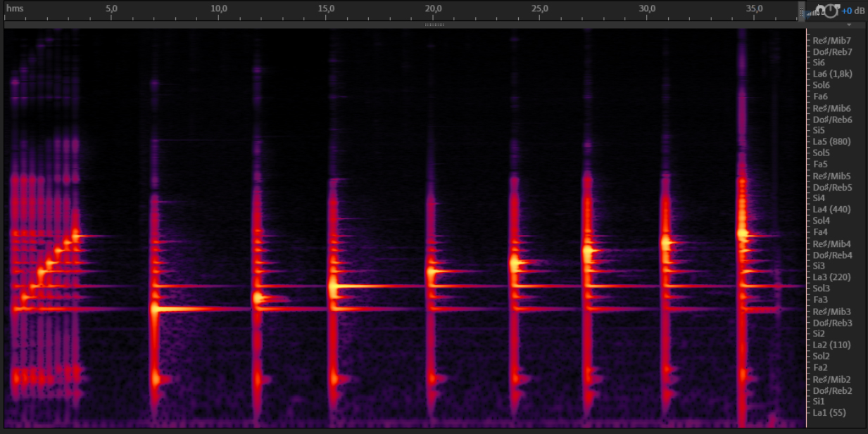868x434 pixels.
Task: Click the 35,0 mark on the time ruler
Action: tap(754, 8)
